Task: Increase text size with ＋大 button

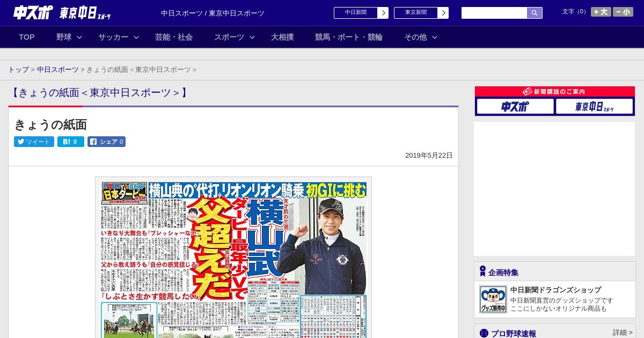Action: point(601,12)
